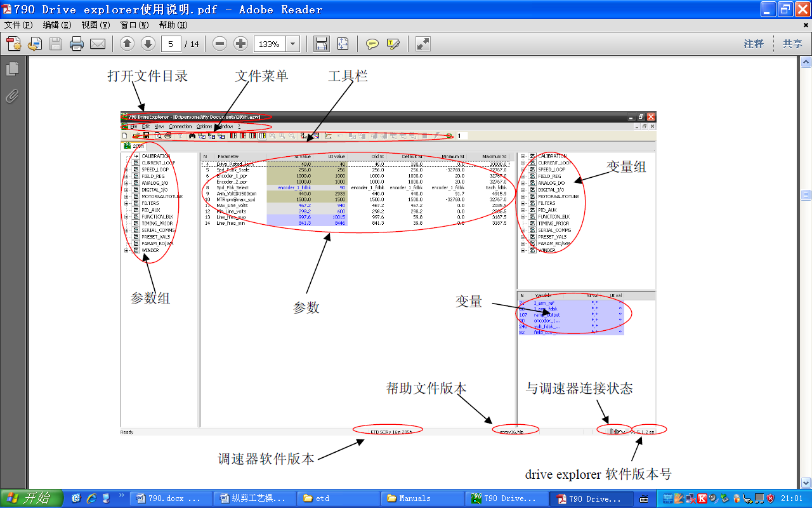Screen dimensions: 812x508
Task: Go to the next page with the down arrow
Action: coord(148,44)
